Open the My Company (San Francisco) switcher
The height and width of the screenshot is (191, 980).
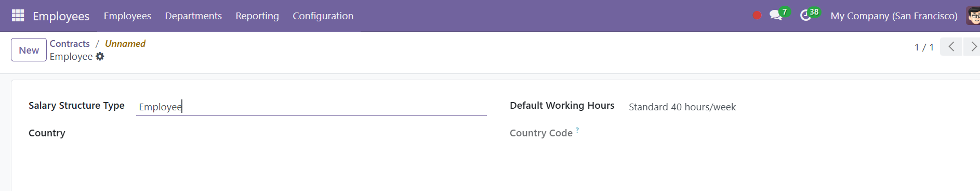coord(894,16)
